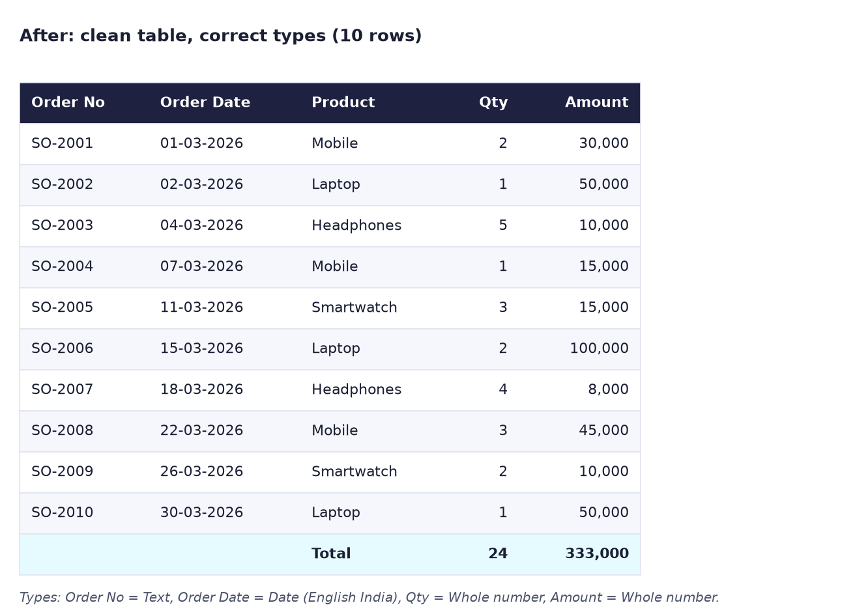Click the amount 30,000
Image resolution: width=868 pixels, height=616 pixels.
pyautogui.click(x=604, y=144)
